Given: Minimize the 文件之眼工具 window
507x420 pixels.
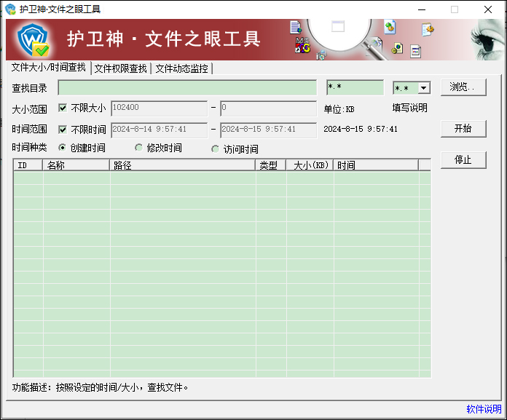Looking at the screenshot, I should click(422, 9).
